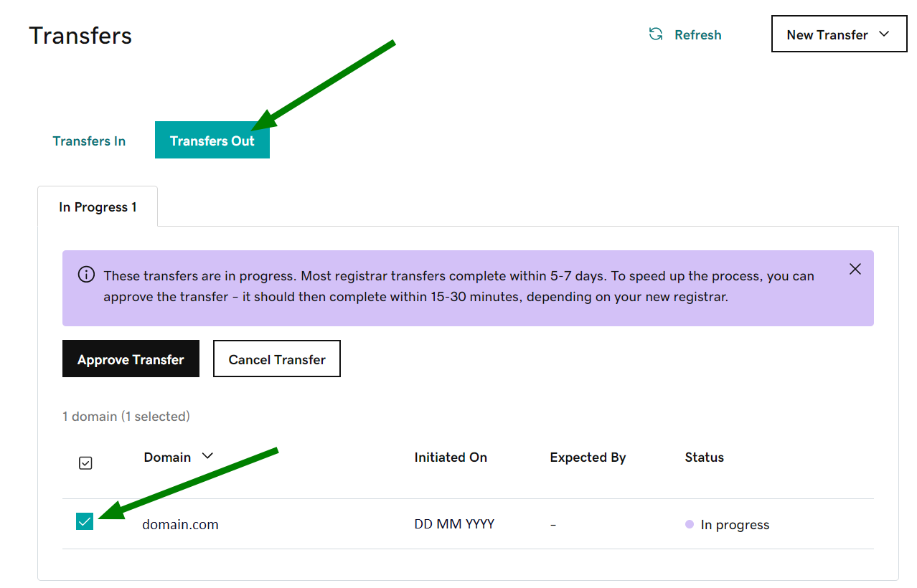
Task: Click the sort chevron beside Domain
Action: click(207, 456)
